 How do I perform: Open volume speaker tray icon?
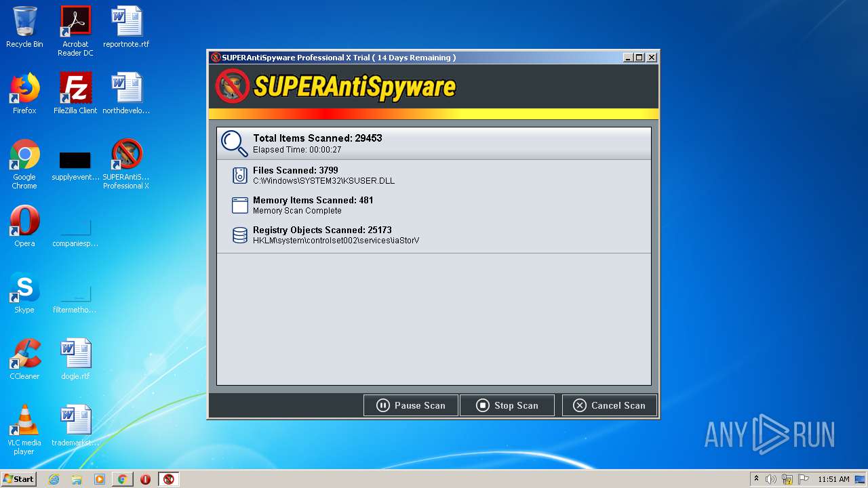point(771,479)
